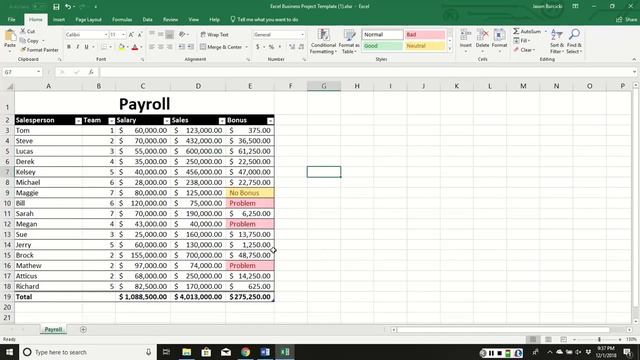The image size is (640, 360).
Task: Click the Share button
Action: 627,20
